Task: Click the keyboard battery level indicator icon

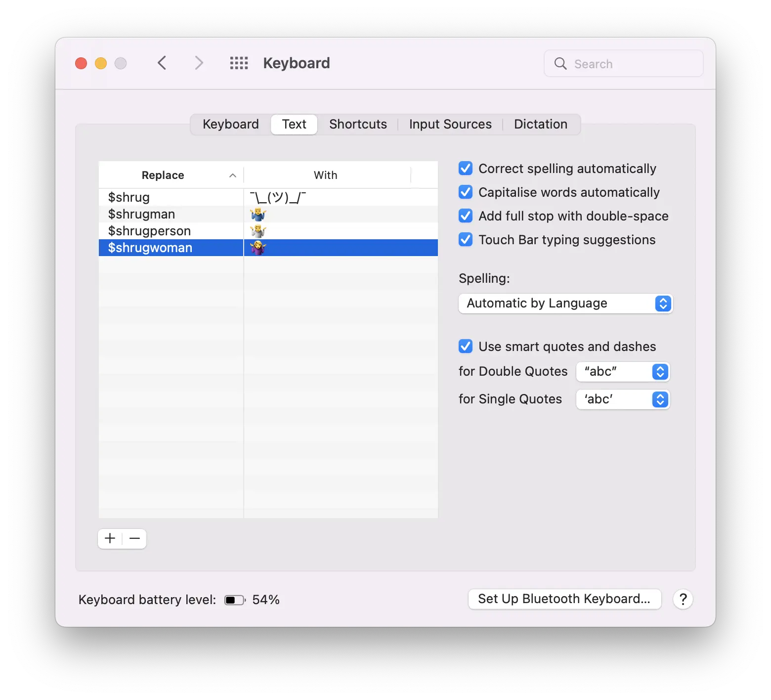Action: (x=234, y=599)
